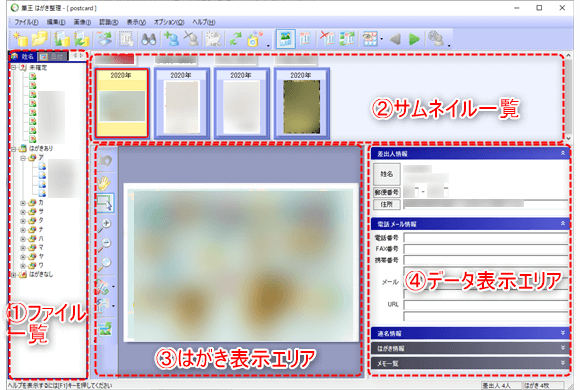Click the highlighted postcard image view icon
This screenshot has width=580, height=390.
click(286, 39)
